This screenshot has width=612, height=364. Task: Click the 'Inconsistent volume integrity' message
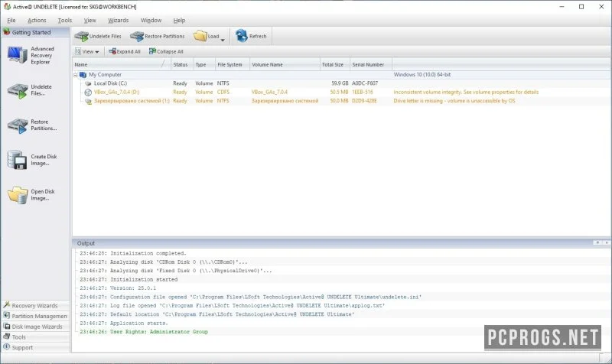(x=466, y=92)
